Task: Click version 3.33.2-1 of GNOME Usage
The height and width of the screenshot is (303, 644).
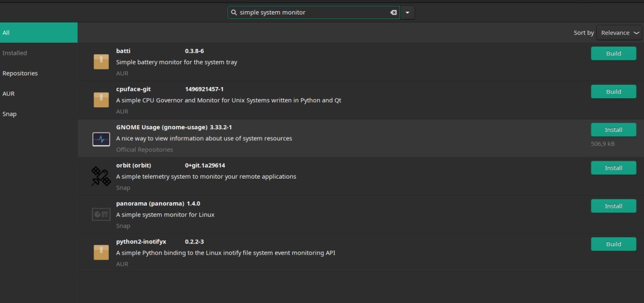Action: (x=221, y=127)
